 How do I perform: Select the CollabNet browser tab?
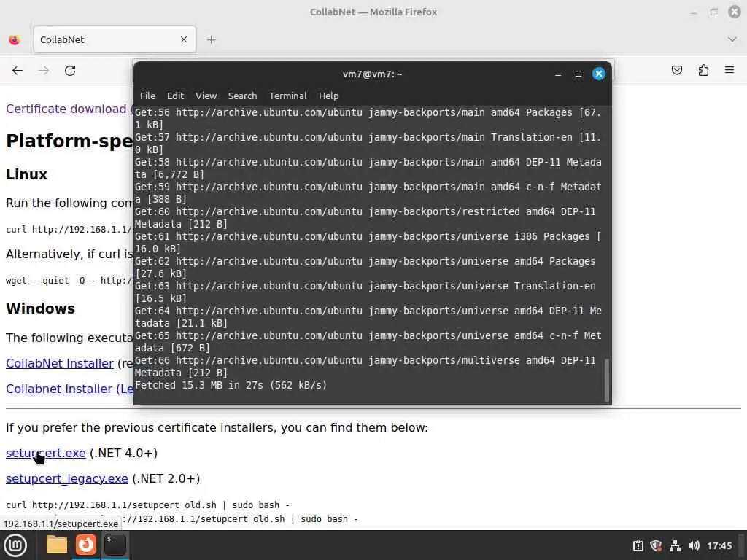click(x=115, y=39)
